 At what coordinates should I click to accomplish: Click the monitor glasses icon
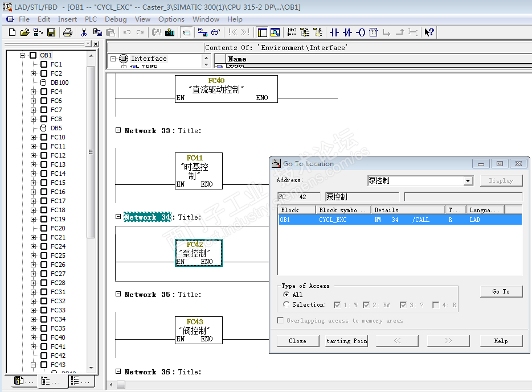(x=216, y=32)
